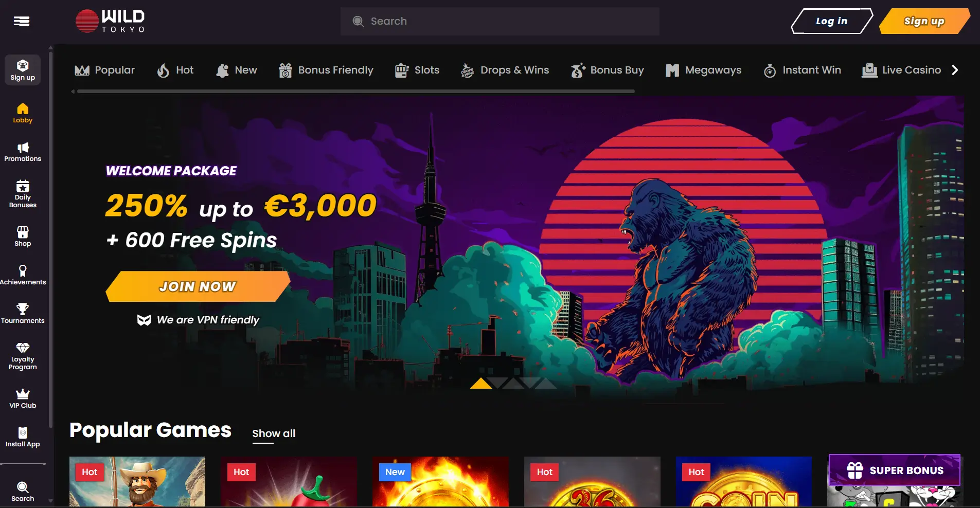Open the hamburger menu icon
This screenshot has height=508, width=980.
(x=22, y=21)
